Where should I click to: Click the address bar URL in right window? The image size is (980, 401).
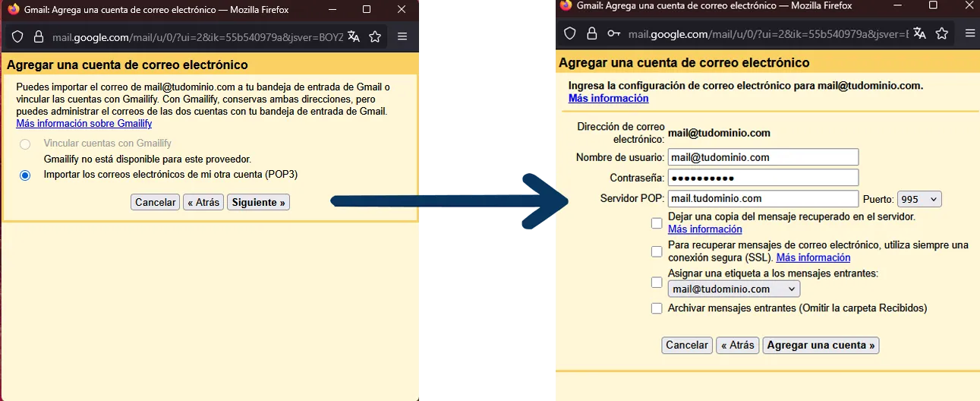pyautogui.click(x=768, y=33)
